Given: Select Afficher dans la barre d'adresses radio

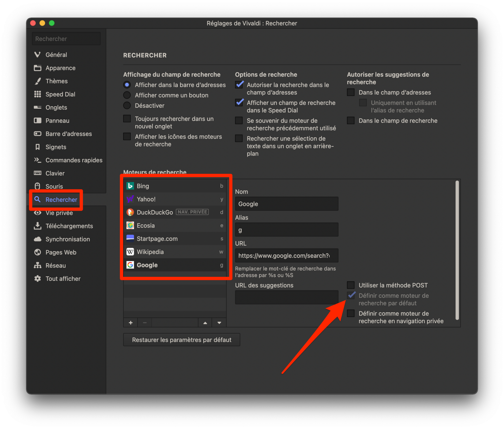Looking at the screenshot, I should pyautogui.click(x=127, y=85).
